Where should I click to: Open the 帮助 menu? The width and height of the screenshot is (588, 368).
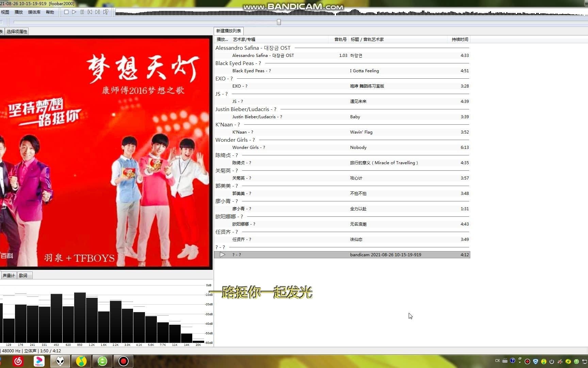coord(50,12)
